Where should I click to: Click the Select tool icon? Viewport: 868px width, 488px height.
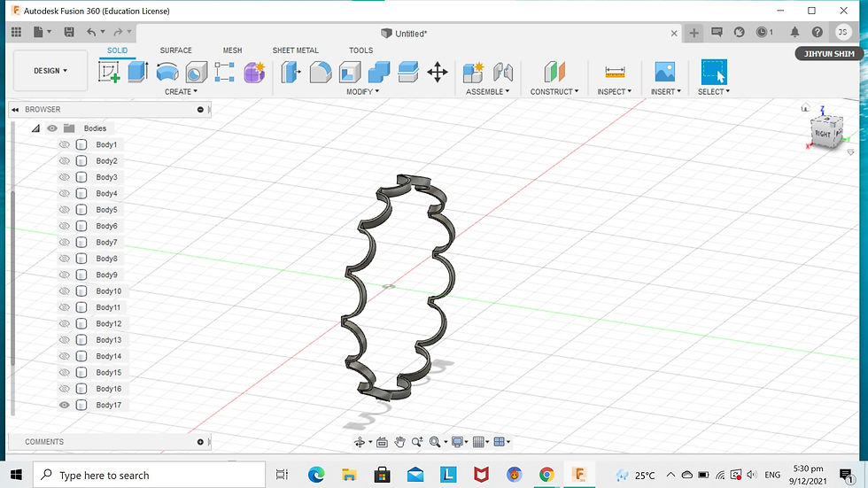714,72
